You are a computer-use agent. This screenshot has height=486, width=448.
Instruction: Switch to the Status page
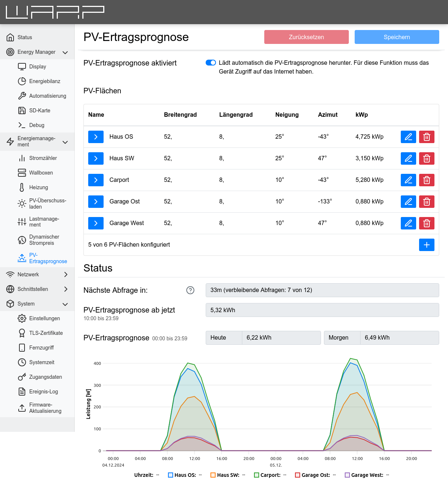[24, 37]
